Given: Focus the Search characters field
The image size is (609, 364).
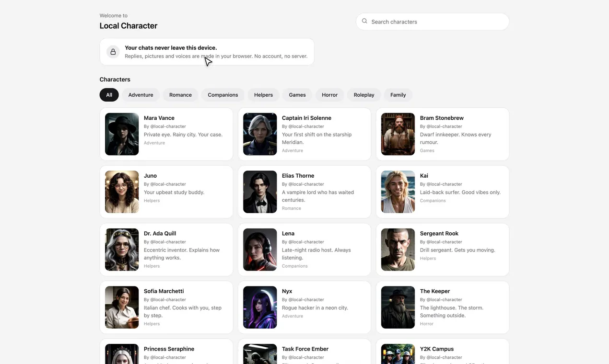Looking at the screenshot, I should [x=433, y=22].
